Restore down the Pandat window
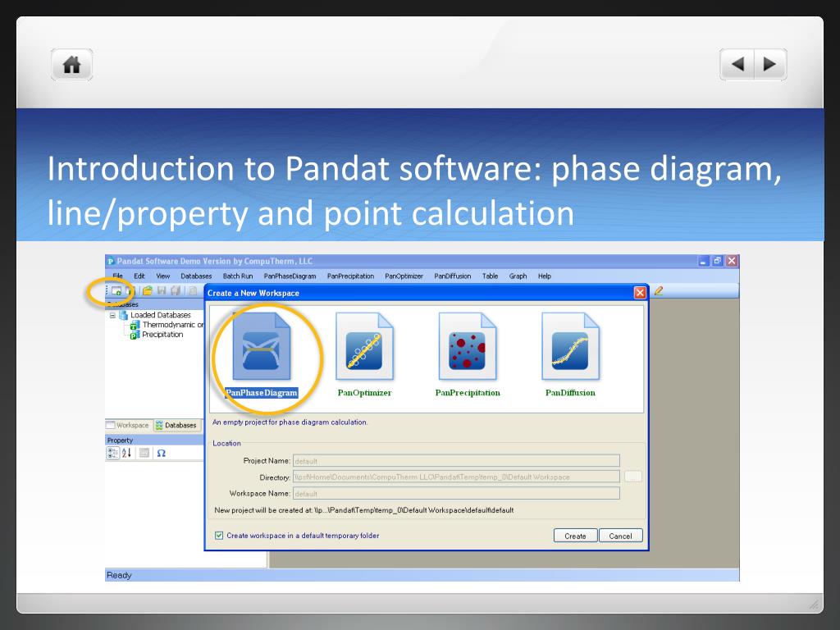 coord(718,261)
